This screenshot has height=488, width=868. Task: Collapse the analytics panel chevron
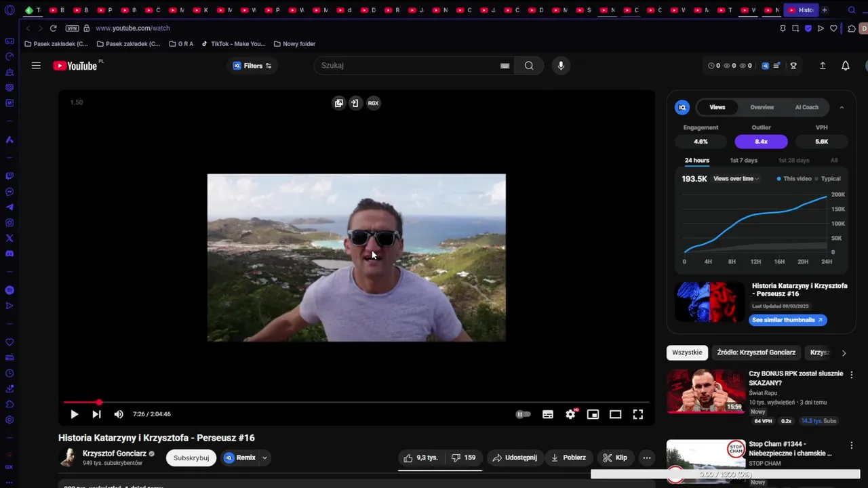coord(842,107)
